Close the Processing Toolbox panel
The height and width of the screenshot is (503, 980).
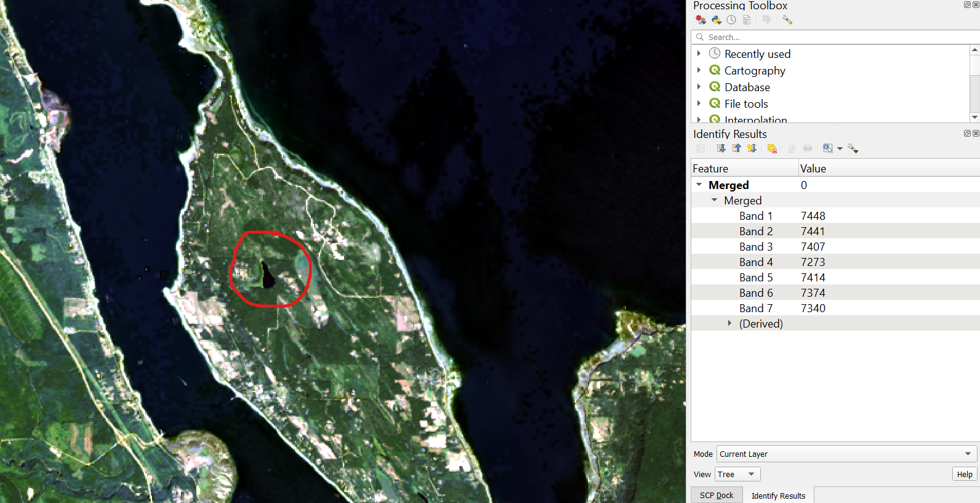976,4
